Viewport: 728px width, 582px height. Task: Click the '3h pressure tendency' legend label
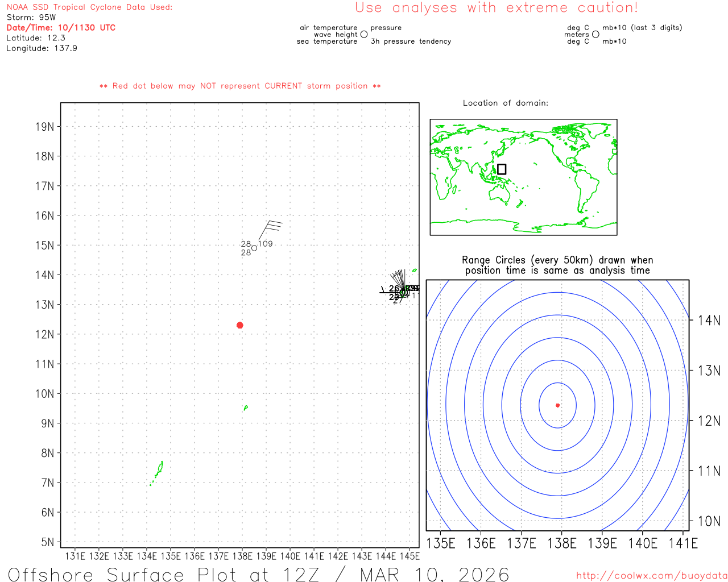coord(411,41)
